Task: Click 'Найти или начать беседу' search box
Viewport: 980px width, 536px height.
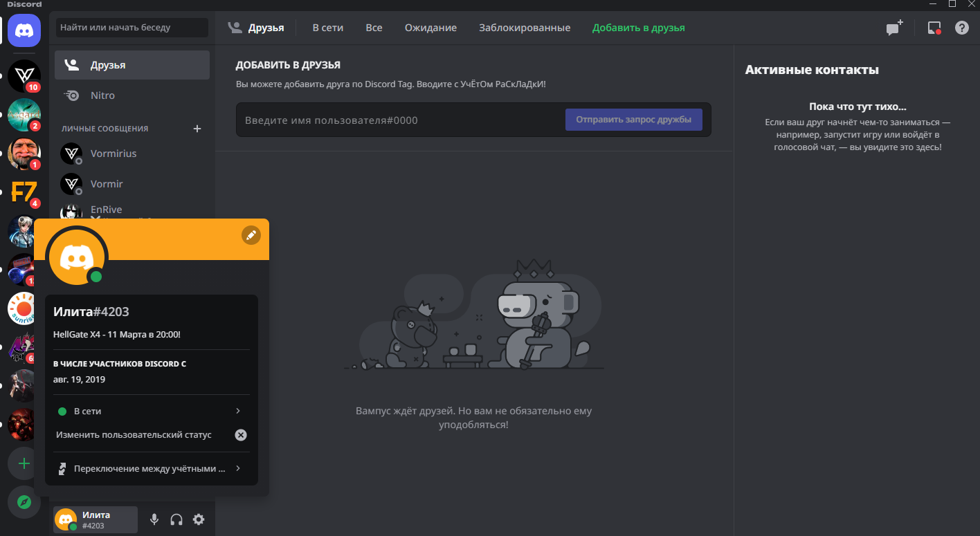Action: (132, 28)
